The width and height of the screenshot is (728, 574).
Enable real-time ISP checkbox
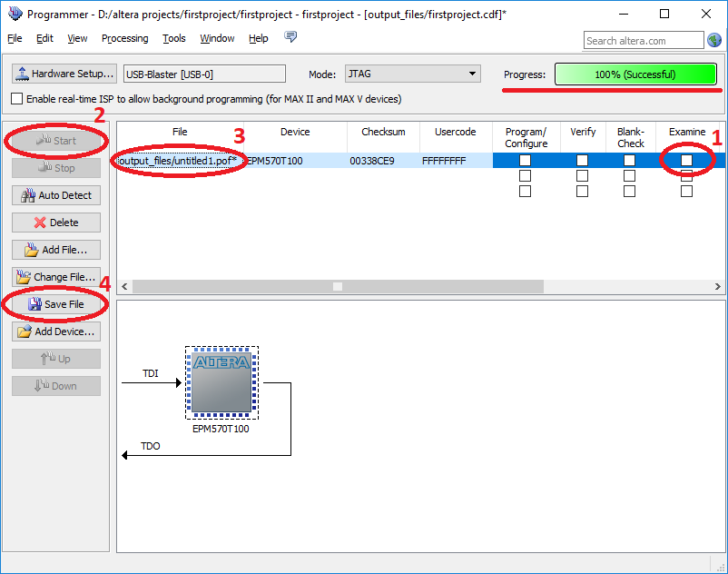pos(16,98)
